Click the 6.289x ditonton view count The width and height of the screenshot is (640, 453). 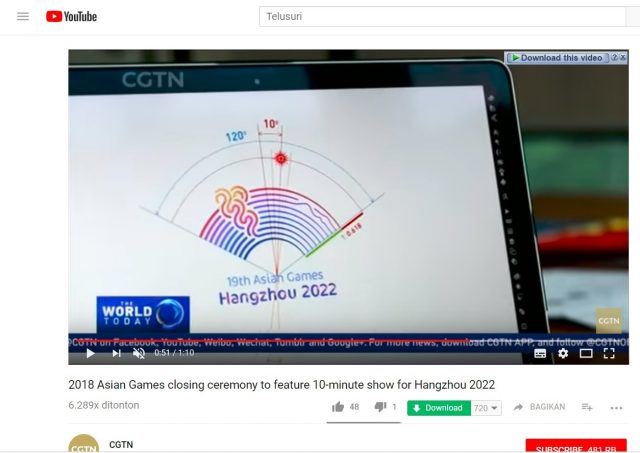(x=104, y=405)
